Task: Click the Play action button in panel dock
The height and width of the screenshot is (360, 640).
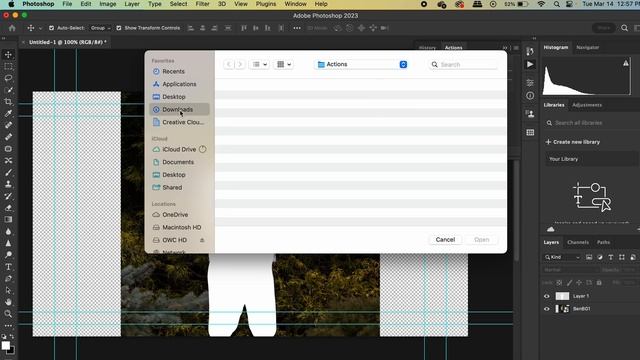Action: tap(530, 64)
